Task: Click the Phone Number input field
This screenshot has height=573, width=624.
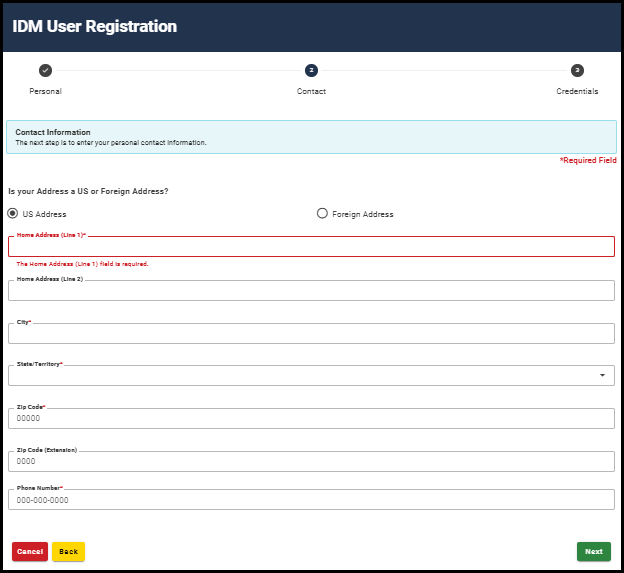Action: click(x=311, y=500)
